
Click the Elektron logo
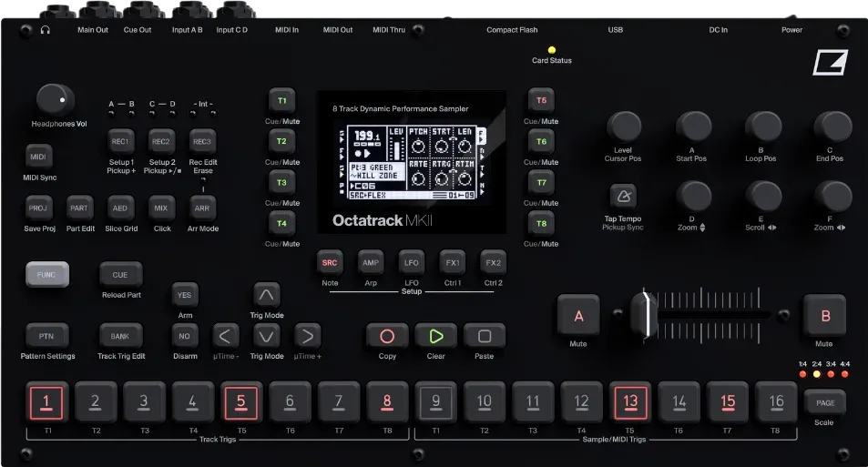coord(831,63)
